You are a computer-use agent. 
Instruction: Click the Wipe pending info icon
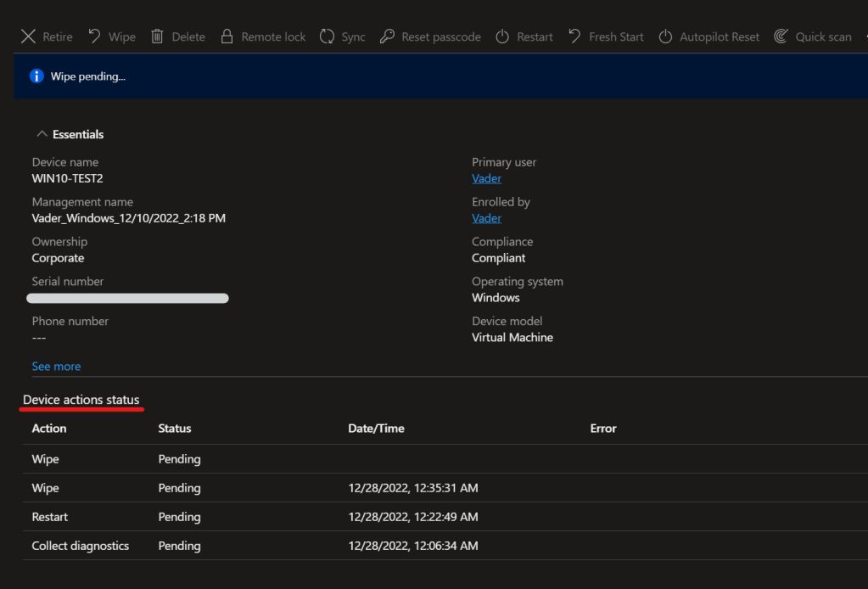coord(36,76)
